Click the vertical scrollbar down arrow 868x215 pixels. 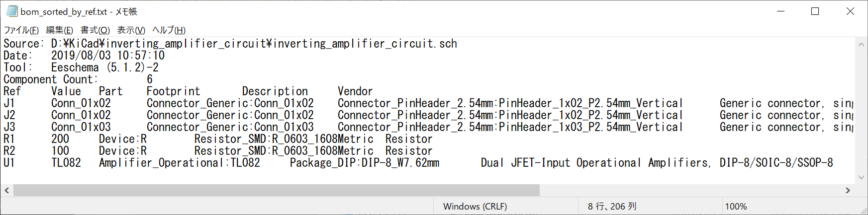pyautogui.click(x=862, y=177)
